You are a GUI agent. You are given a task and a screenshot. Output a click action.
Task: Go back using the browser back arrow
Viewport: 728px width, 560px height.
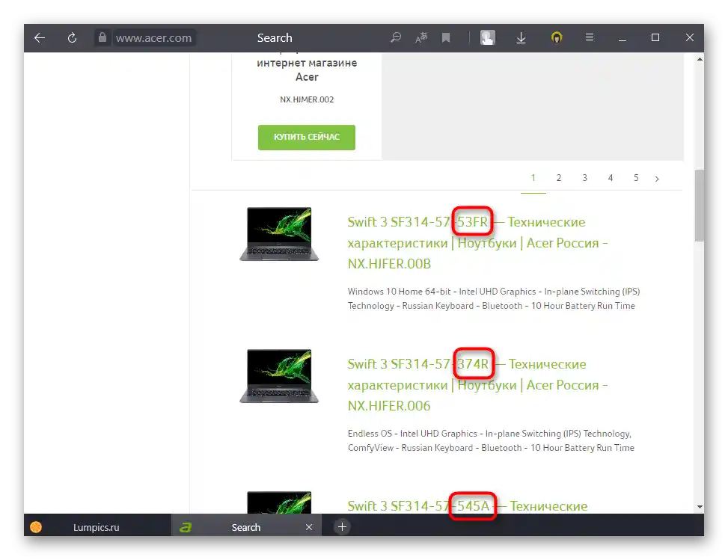click(x=40, y=37)
